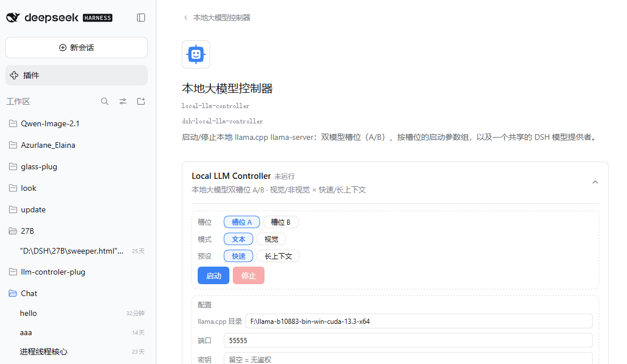Open the update workspace folder
Screen dimensions: 627x364
(76, 210)
